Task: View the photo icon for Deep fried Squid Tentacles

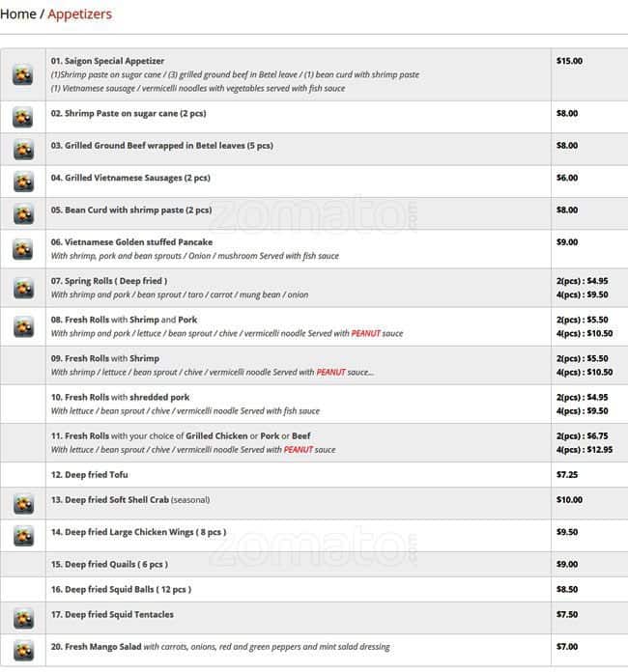Action: pyautogui.click(x=23, y=618)
